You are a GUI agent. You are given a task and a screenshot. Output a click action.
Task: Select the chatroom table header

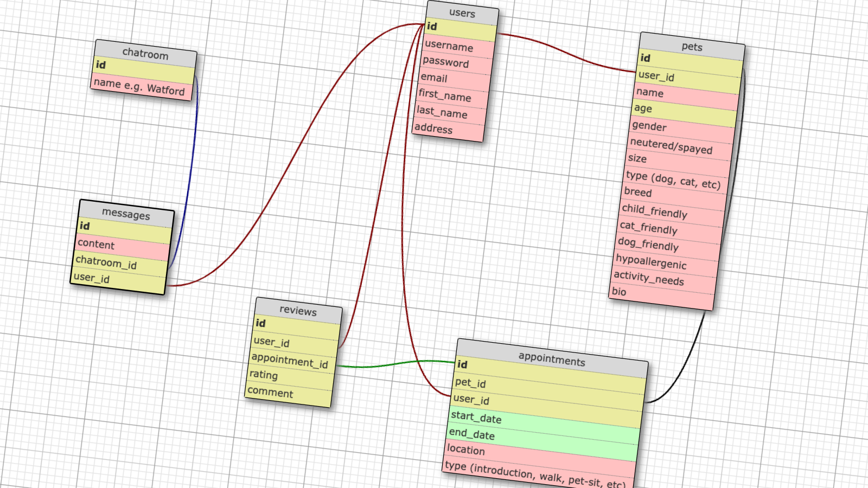[x=144, y=55]
